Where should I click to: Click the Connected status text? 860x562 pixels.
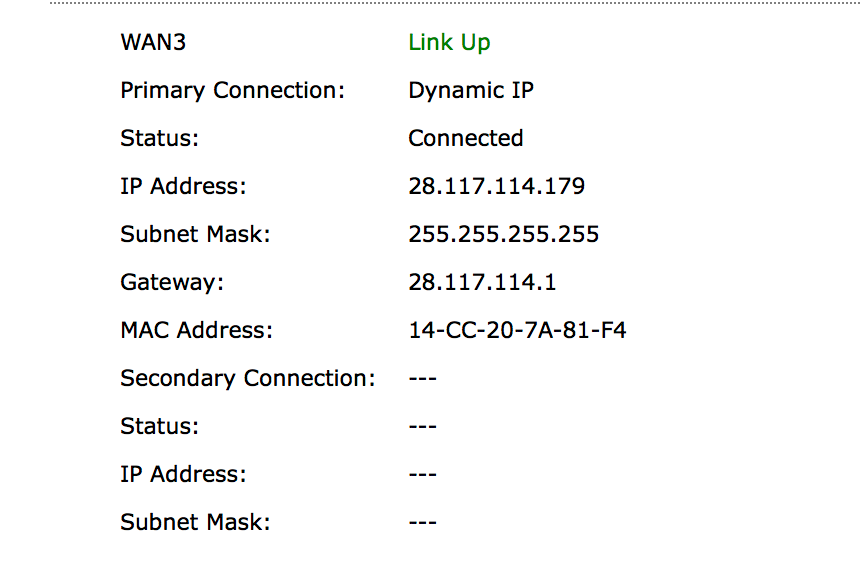pyautogui.click(x=466, y=138)
